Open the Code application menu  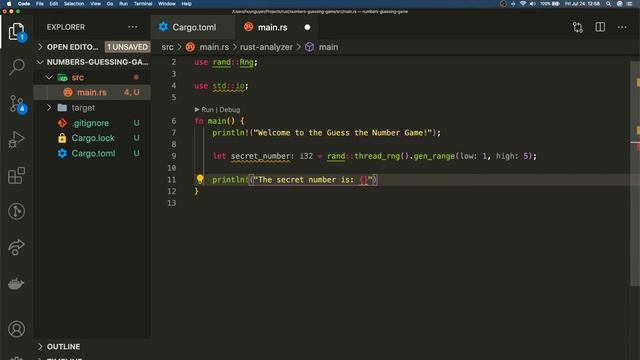[x=24, y=4]
